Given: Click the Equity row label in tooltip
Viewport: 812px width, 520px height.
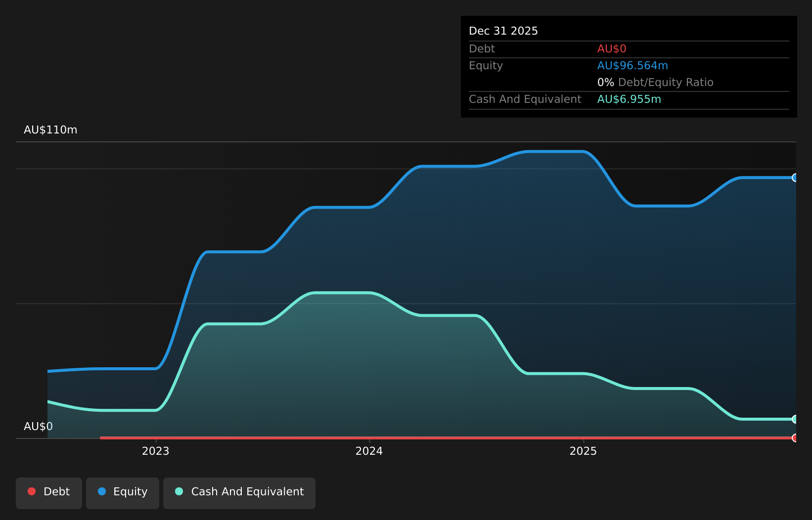Looking at the screenshot, I should click(x=486, y=66).
